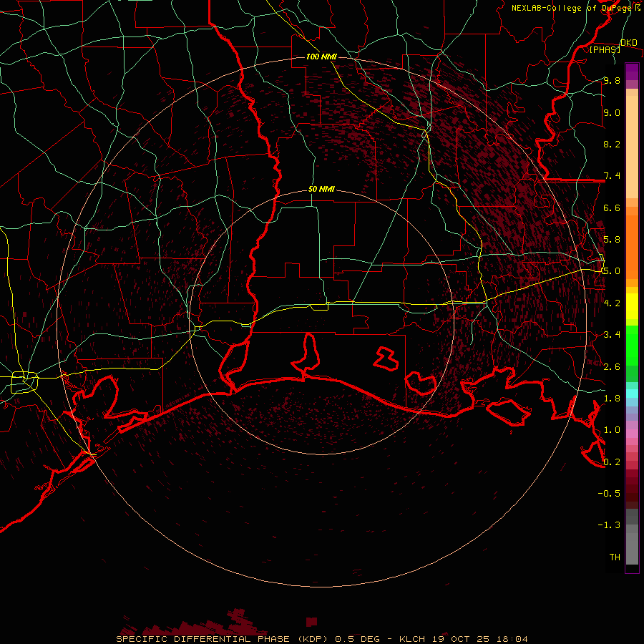Screen dimensions: 644x644
Task: Click the small red square echo at bottom
Action: click(x=311, y=622)
